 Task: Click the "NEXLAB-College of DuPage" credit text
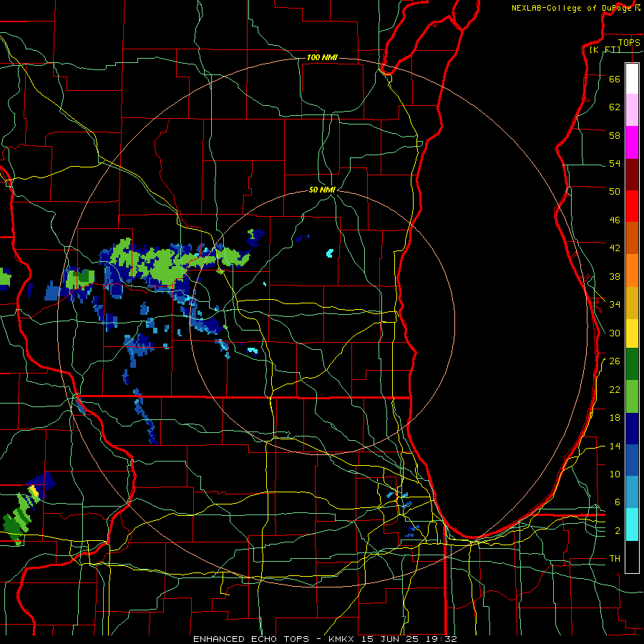pyautogui.click(x=572, y=8)
